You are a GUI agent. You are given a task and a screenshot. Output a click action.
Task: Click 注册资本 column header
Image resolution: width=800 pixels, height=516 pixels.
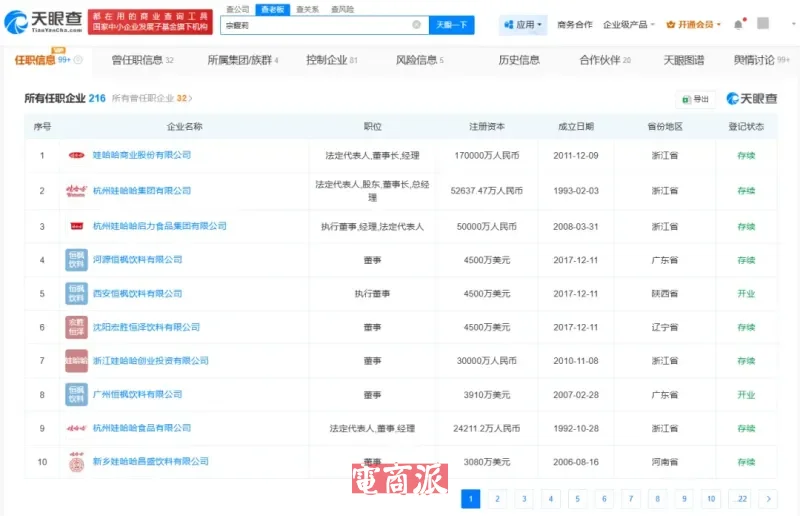pyautogui.click(x=487, y=126)
